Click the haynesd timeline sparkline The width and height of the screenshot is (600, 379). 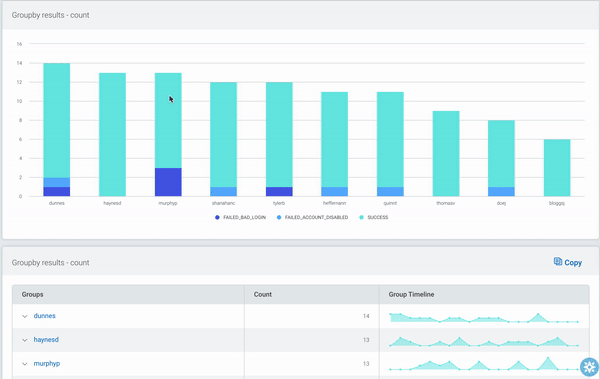484,341
